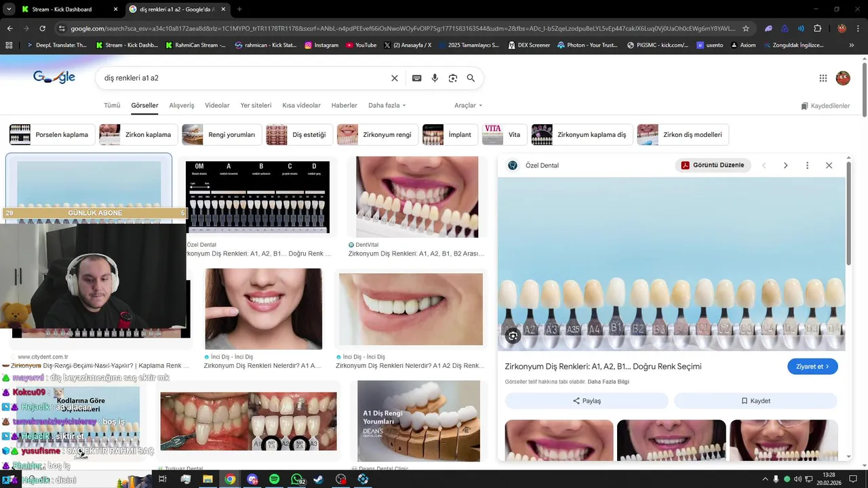Open the Yer siteleri tab
The image size is (868, 488).
click(256, 106)
